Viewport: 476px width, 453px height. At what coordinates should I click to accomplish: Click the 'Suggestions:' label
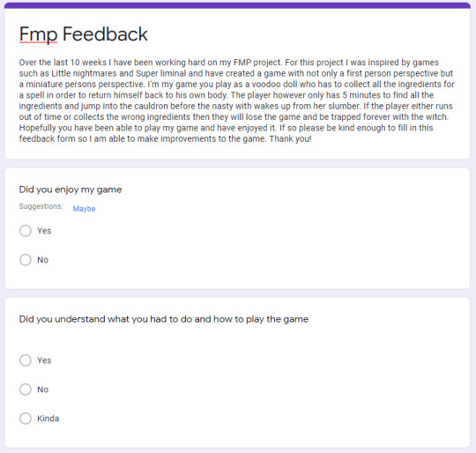[x=41, y=206]
